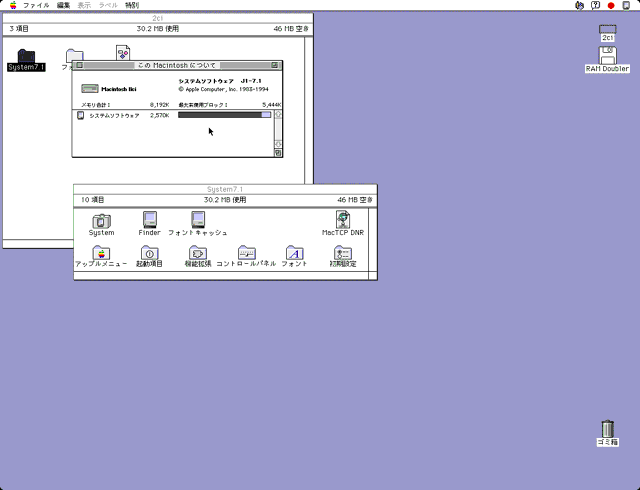Open the application menu icon at the far right
The image size is (640, 490).
[626, 5]
